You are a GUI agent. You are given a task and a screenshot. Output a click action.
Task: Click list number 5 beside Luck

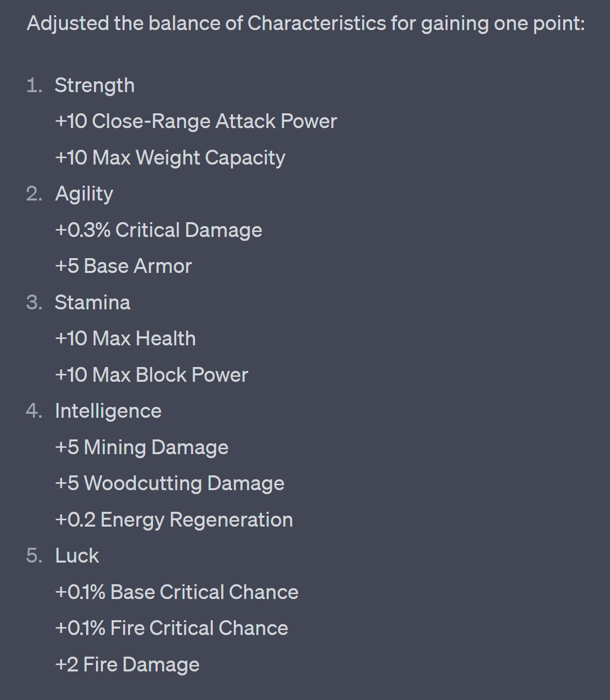point(34,556)
